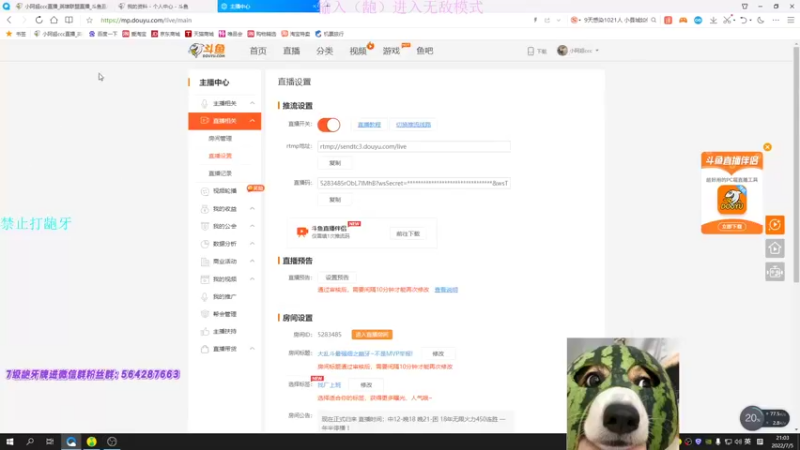Screen dimensions: 800x450
Task: Open 游戏 in the top navigation
Action: [391, 51]
